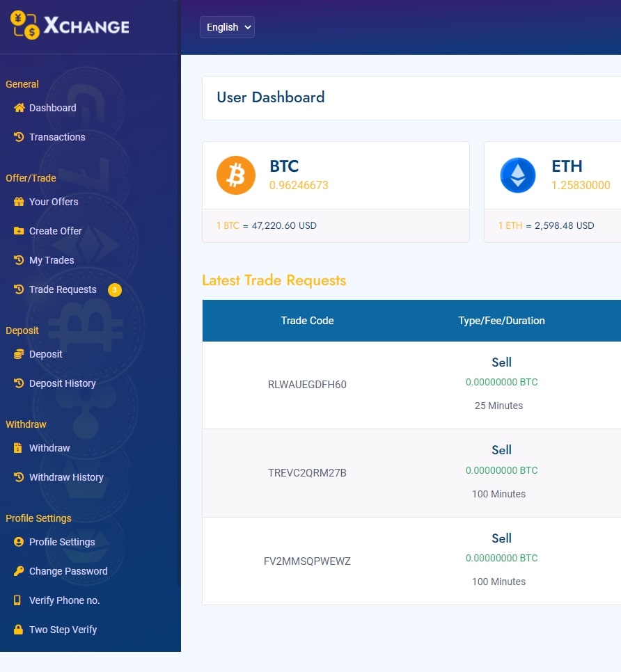621x672 pixels.
Task: Click the Deposit coins icon
Action: (x=18, y=354)
